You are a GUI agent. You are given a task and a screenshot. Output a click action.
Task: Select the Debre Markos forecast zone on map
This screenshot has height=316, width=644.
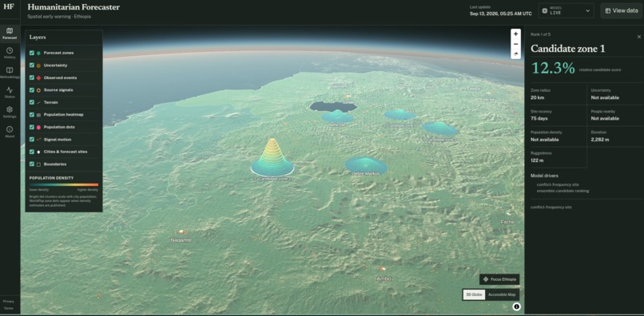pyautogui.click(x=366, y=164)
